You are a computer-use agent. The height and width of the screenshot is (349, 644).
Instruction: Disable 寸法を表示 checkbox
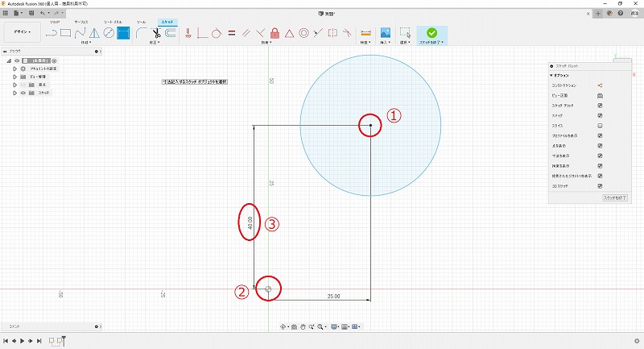[x=600, y=156]
